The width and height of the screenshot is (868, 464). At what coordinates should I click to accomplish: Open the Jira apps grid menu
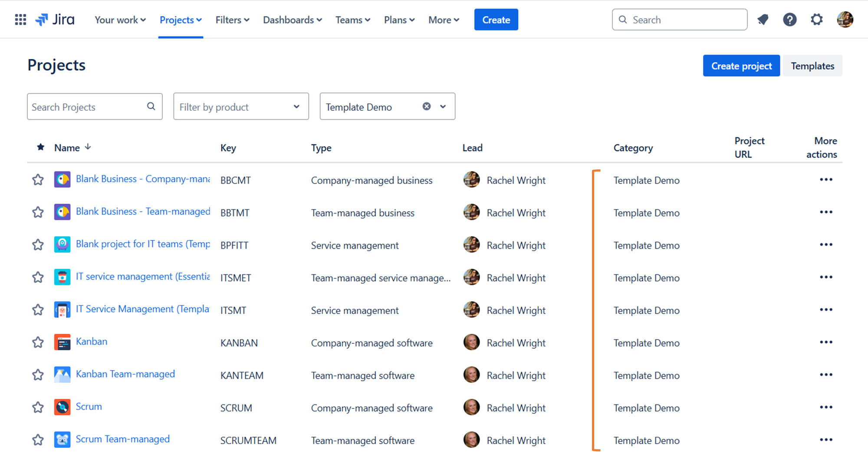point(20,19)
